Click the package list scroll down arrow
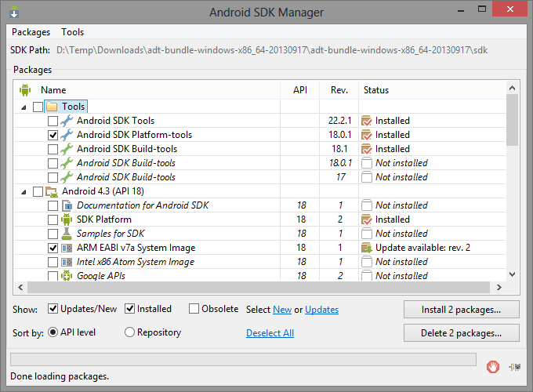Viewport: 533px width, 392px height. [x=512, y=274]
